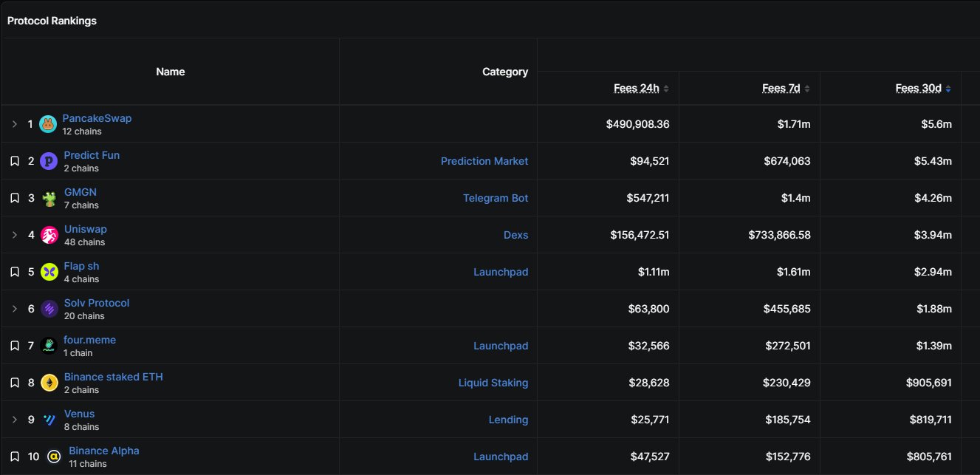Click the GMGN frog logo icon
The image size is (980, 475).
pos(49,198)
